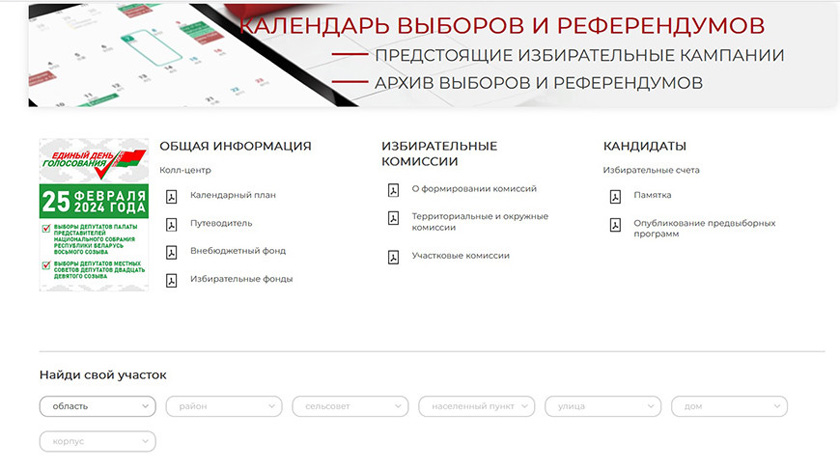This screenshot has height=469, width=840.
Task: Click PDF icon by Опубликование предвыборных программ
Action: (x=615, y=224)
